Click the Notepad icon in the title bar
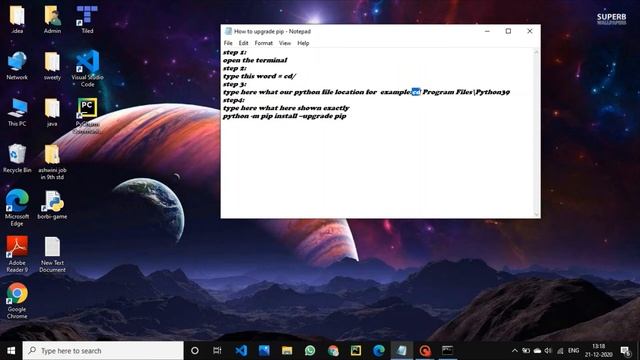This screenshot has height=360, width=640. tap(228, 31)
